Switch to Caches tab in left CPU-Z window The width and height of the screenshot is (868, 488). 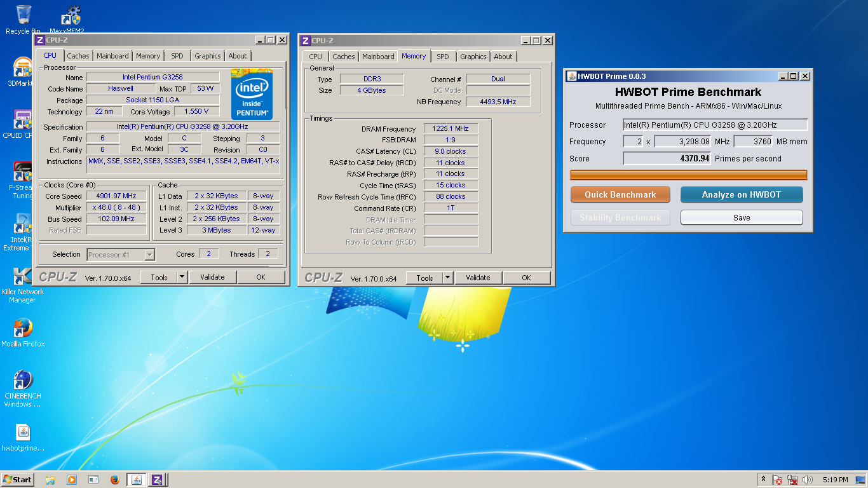point(78,56)
